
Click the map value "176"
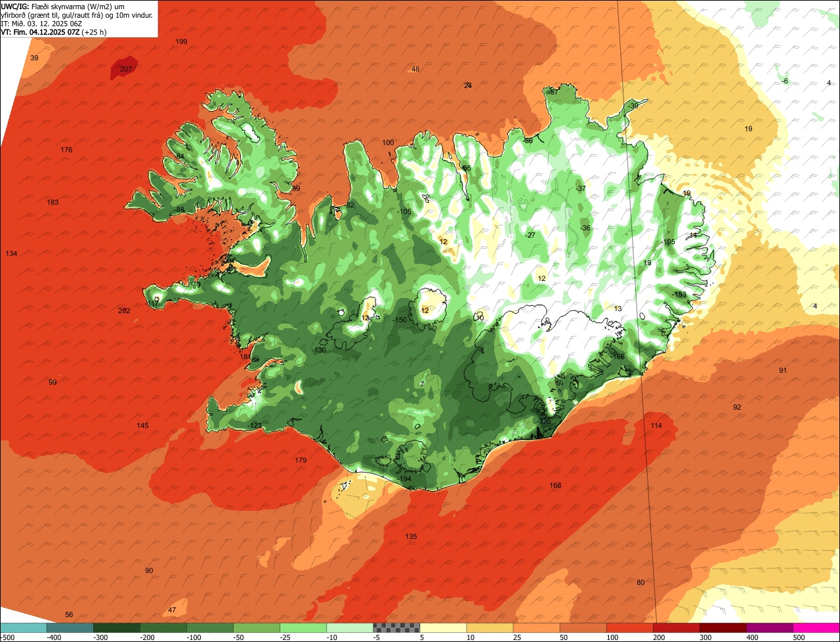click(66, 150)
